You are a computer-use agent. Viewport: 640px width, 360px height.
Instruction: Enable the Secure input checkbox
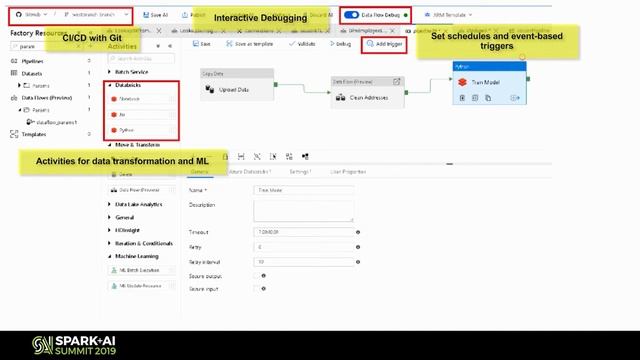click(256, 289)
